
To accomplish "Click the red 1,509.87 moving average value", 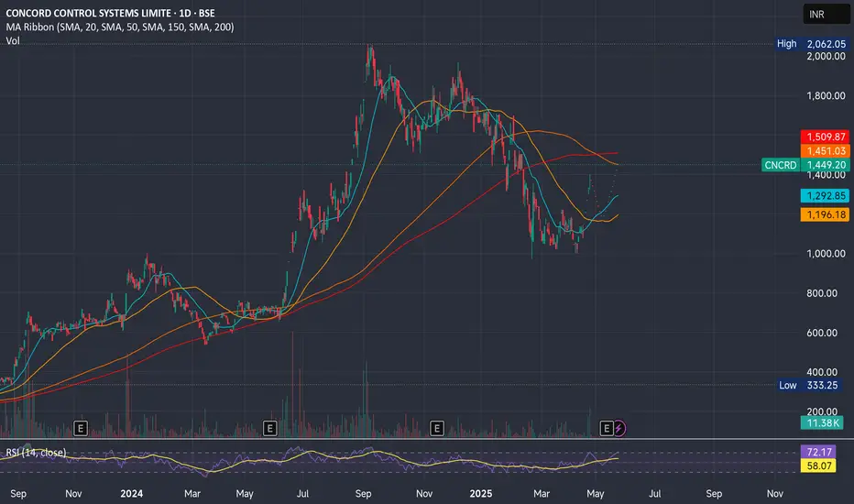I will pos(826,137).
